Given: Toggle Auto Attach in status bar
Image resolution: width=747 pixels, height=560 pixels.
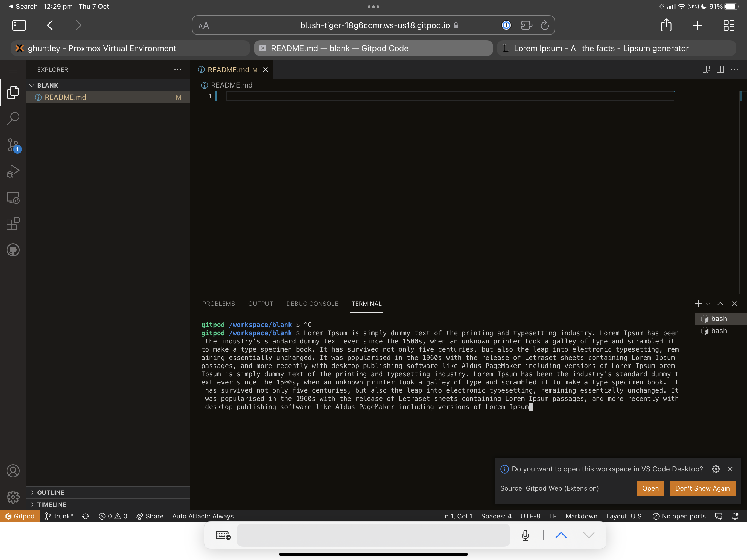Looking at the screenshot, I should click(x=203, y=516).
